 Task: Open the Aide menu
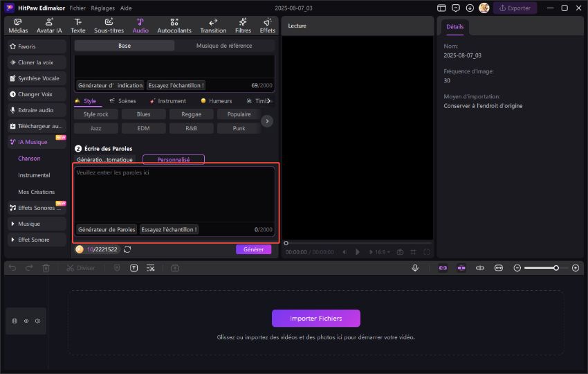(x=126, y=8)
